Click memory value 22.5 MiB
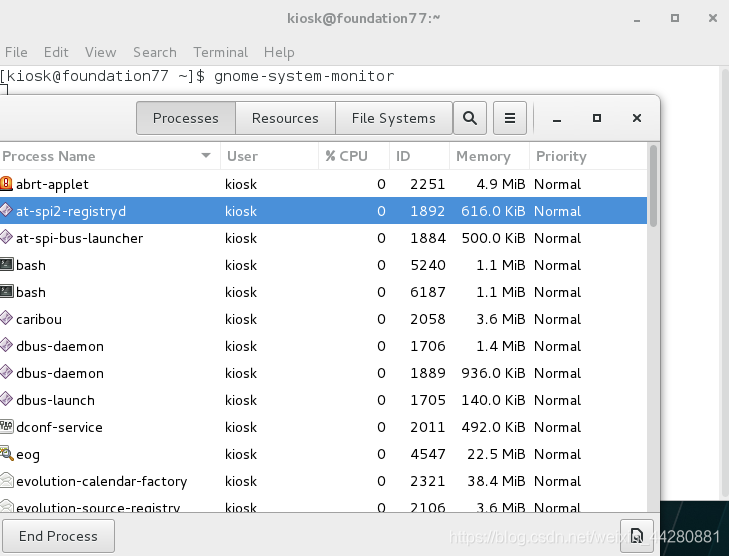Screen dimensions: 729x556 [x=496, y=454]
